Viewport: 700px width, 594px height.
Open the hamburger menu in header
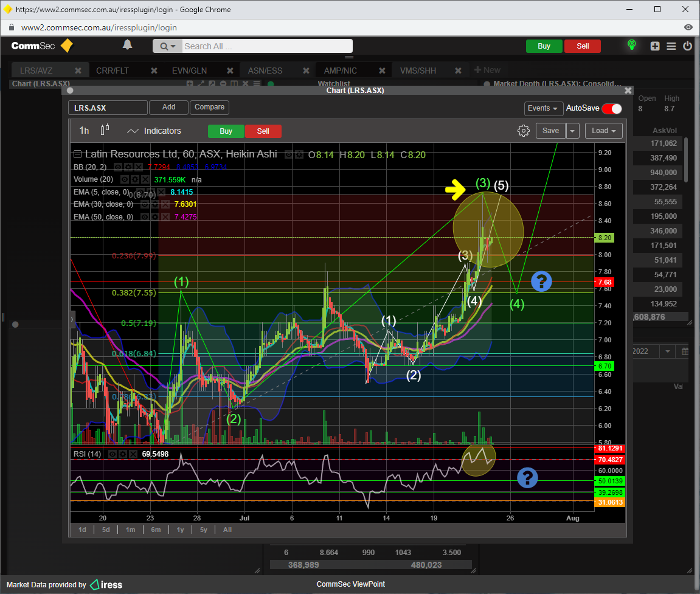[x=671, y=46]
